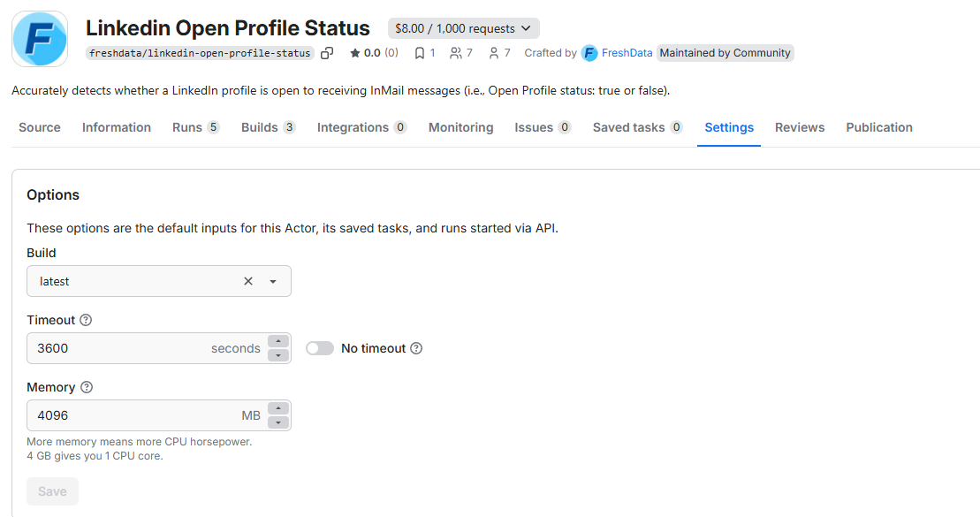Viewport: 980px width, 517px height.
Task: Click the 0.0 (0) rating text
Action: (x=381, y=53)
